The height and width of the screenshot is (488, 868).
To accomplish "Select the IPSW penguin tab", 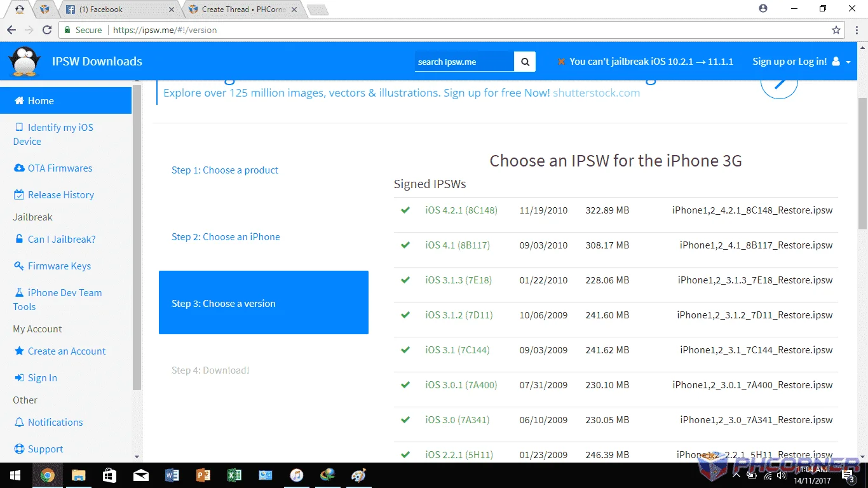I will tap(20, 10).
